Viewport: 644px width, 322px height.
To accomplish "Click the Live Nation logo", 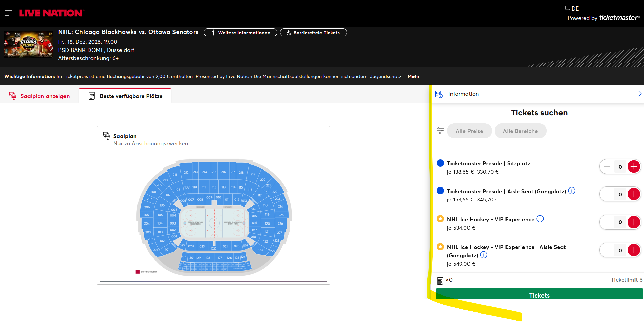I will click(x=52, y=13).
